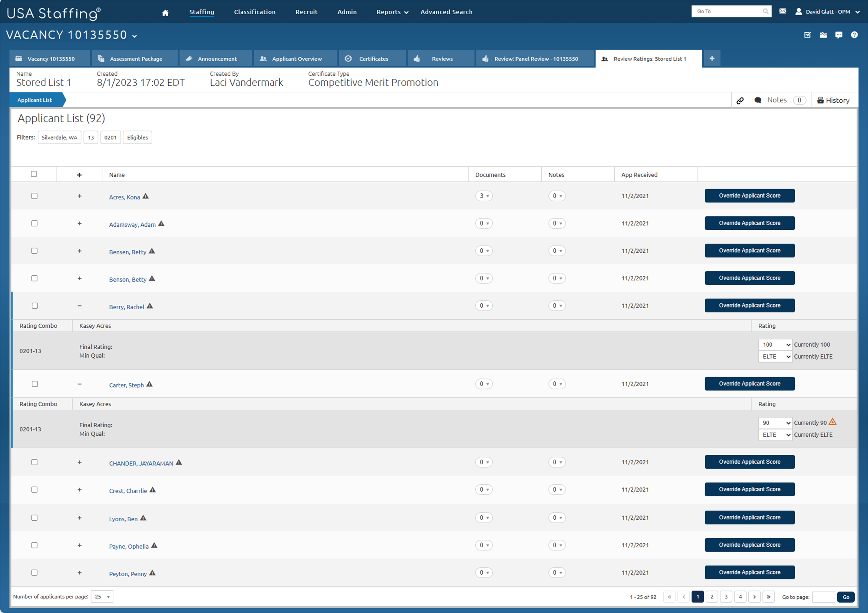Open the chat bubble feedback icon
This screenshot has width=868, height=613.
[x=839, y=35]
